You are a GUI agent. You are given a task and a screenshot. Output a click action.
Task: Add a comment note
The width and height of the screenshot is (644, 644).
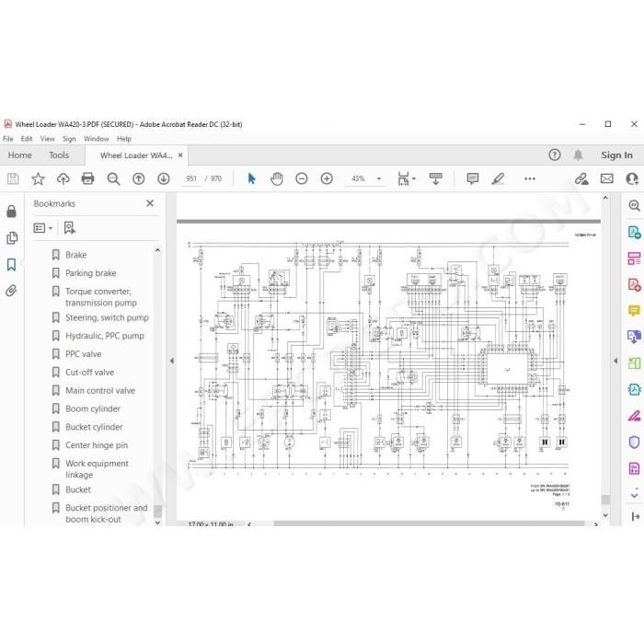[x=473, y=178]
